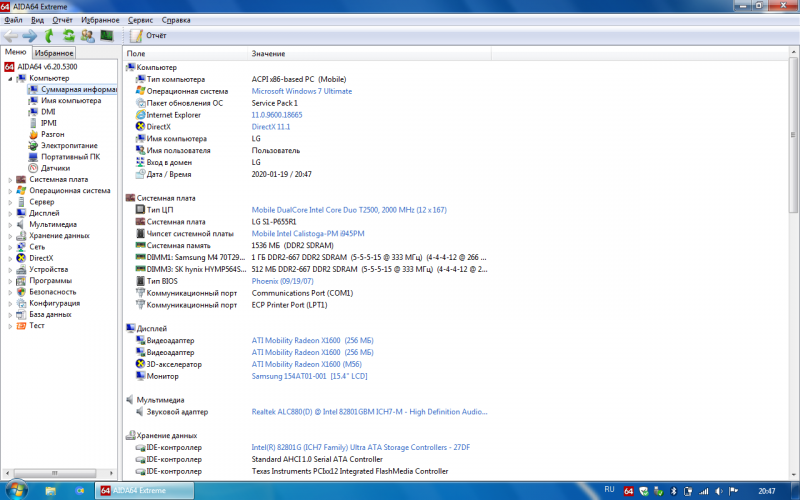The image size is (800, 500).
Task: Click volume speaker tray icon
Action: point(719,491)
